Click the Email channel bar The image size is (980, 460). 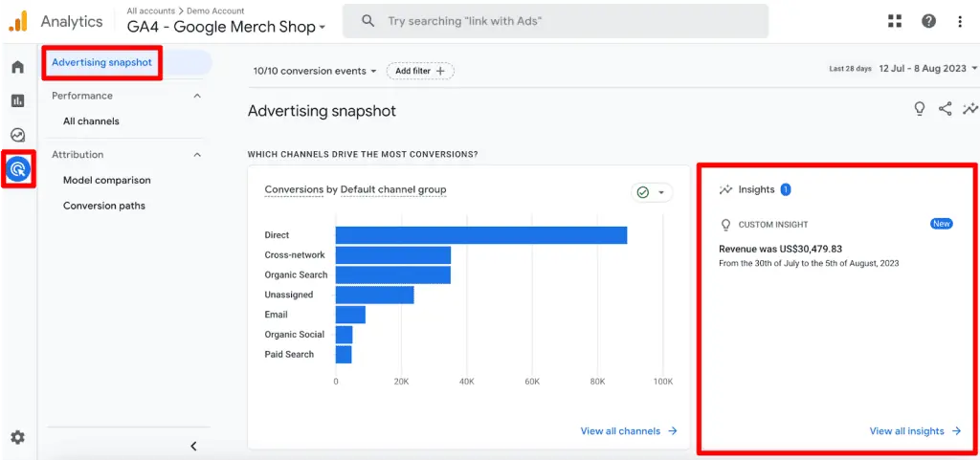(x=350, y=315)
